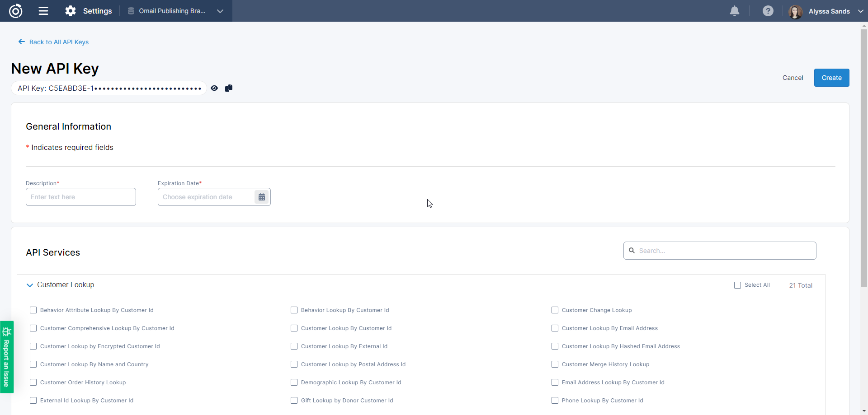Cancel the new API key
Viewport: 868px width, 415px height.
pyautogui.click(x=793, y=78)
